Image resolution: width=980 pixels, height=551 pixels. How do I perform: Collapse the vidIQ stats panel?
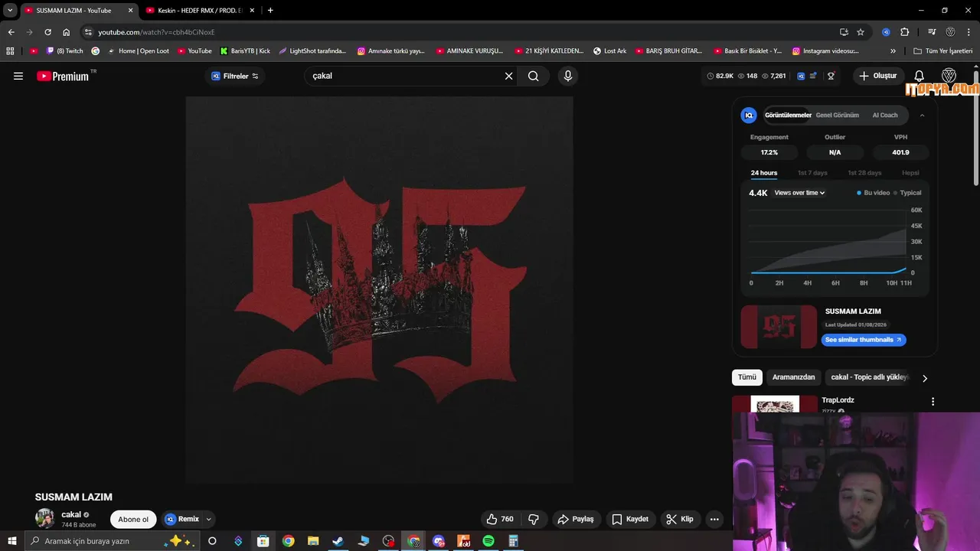click(922, 115)
